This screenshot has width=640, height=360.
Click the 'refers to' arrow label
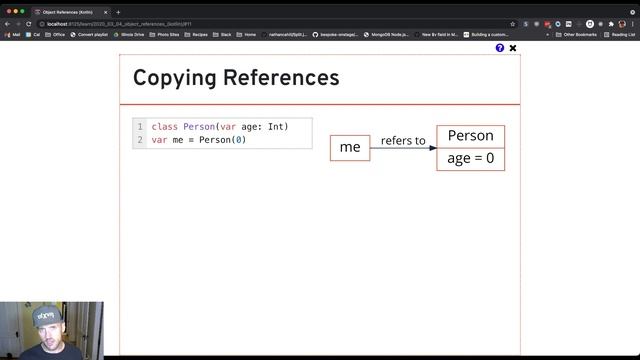click(403, 140)
